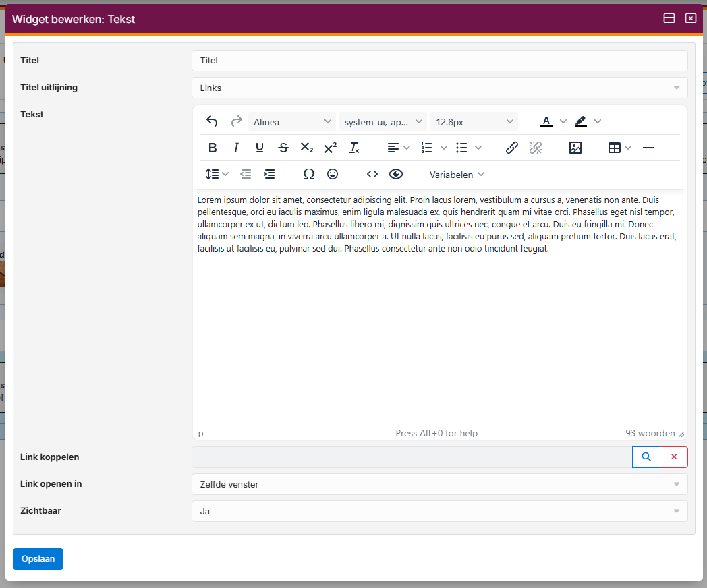Clear formatting with the Tx icon
The width and height of the screenshot is (707, 588).
(x=354, y=148)
